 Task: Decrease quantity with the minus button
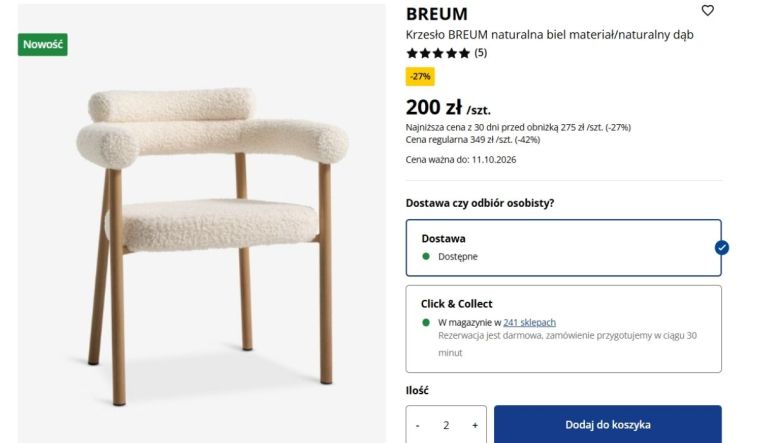click(418, 425)
